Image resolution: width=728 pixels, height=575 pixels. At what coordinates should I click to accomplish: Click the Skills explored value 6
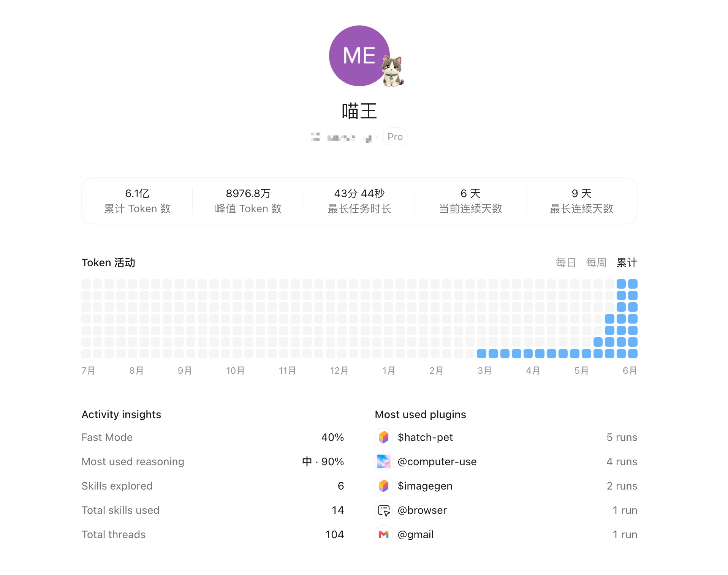(x=341, y=486)
